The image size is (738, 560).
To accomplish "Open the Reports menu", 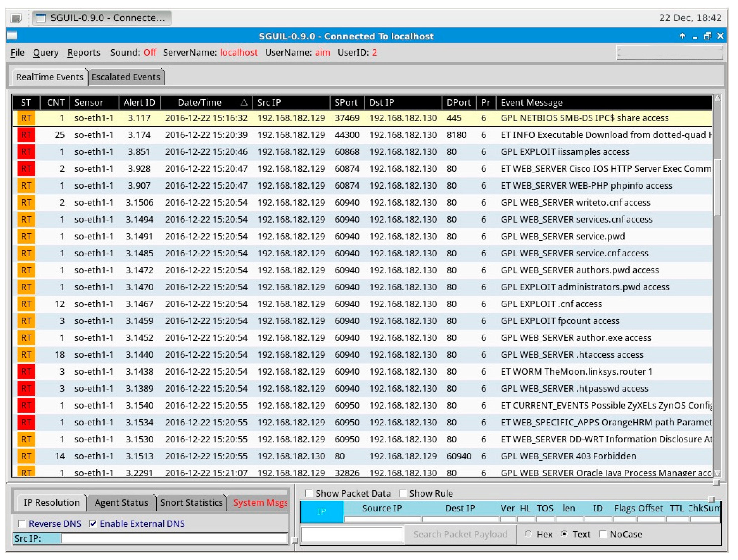I will point(84,53).
